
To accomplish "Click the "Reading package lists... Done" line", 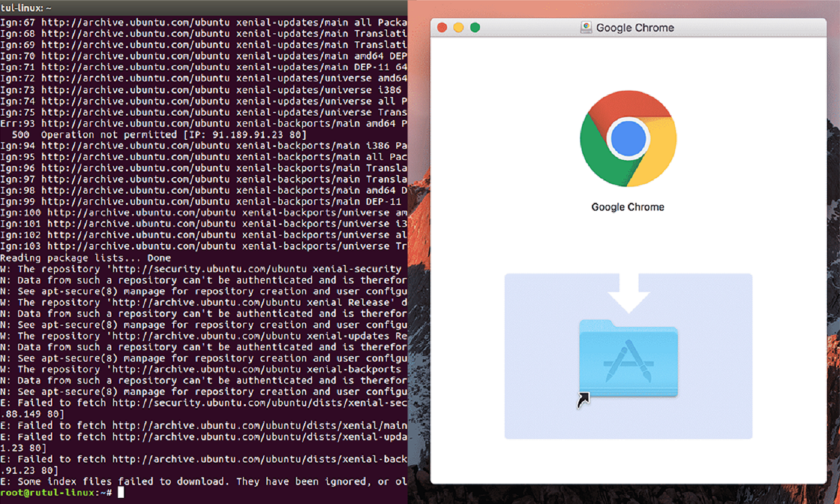I will click(x=85, y=258).
